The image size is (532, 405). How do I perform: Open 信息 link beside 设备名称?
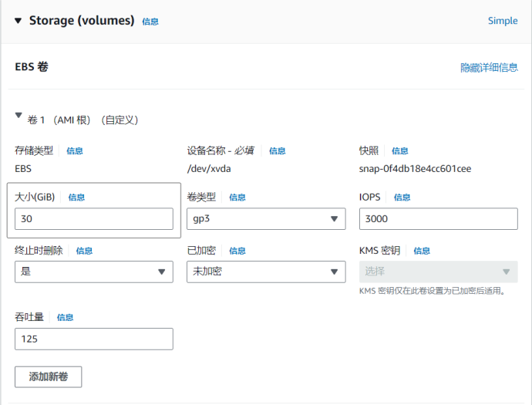coord(278,150)
